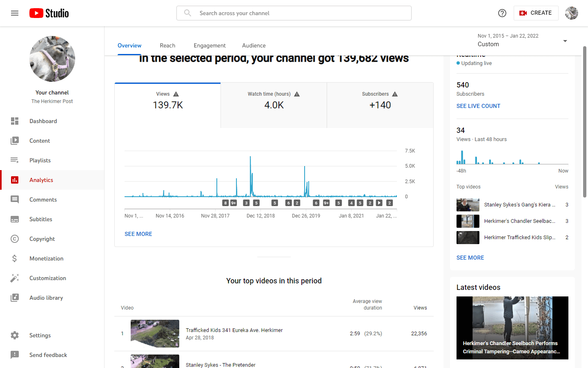Click The Herkimer Post channel avatar
This screenshot has height=368, width=588.
[52, 59]
